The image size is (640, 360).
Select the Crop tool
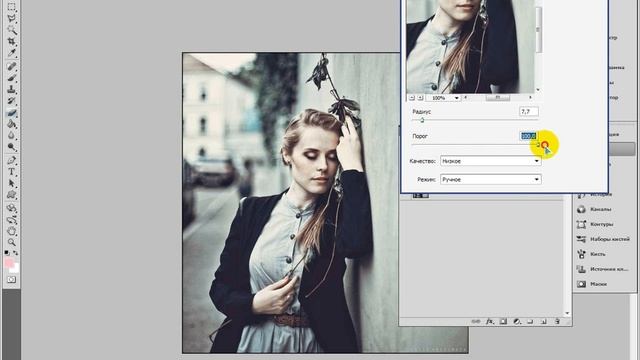11,41
